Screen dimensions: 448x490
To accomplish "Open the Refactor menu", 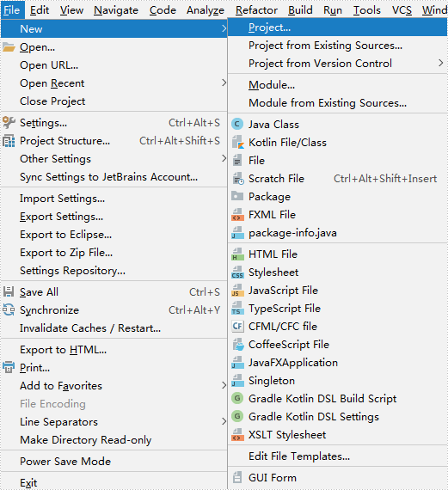I will (x=256, y=10).
